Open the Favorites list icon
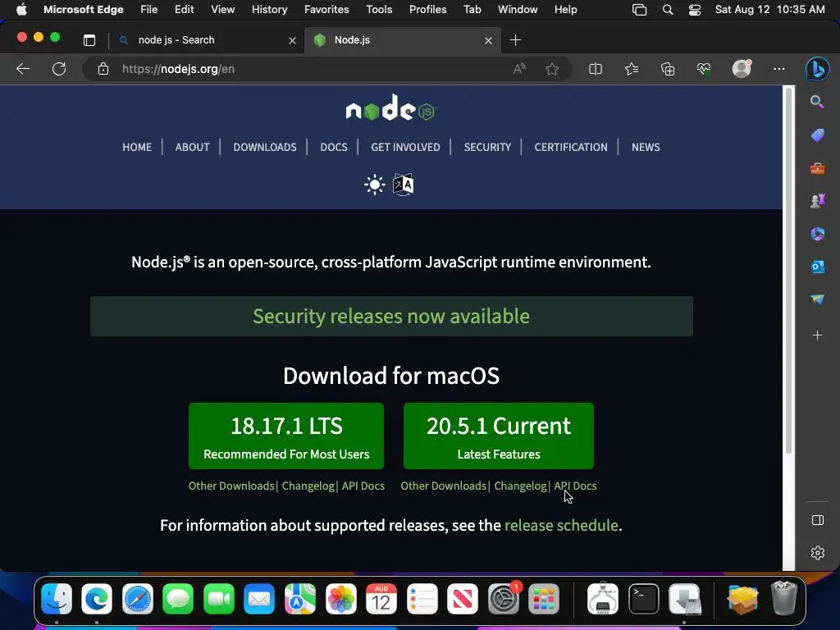The height and width of the screenshot is (630, 840). tap(632, 69)
